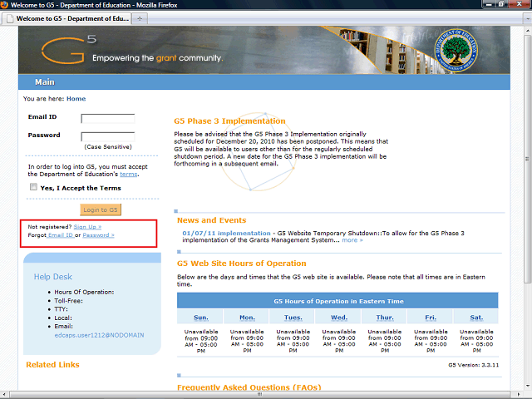Screen dimensions: 532x399
Task: Check the 'Yes, I Accept the Terms' box
Action: [x=33, y=188]
